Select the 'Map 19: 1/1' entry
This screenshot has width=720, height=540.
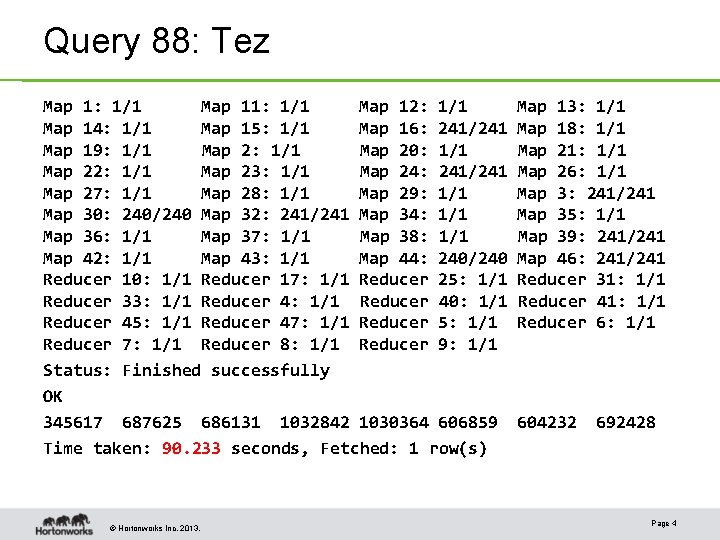click(x=97, y=150)
